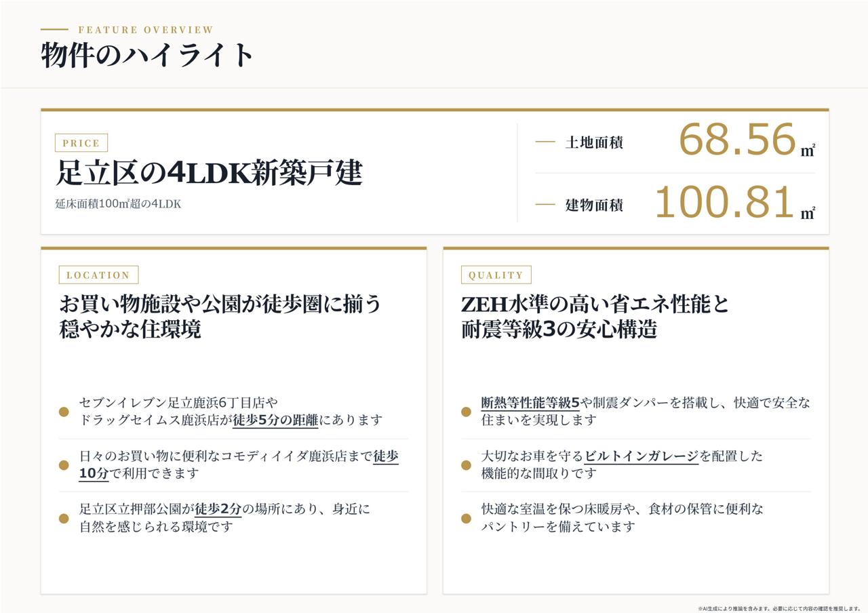868x613 pixels.
Task: Click the gold bullet beside ビルトインガレージ line
Action: click(466, 465)
